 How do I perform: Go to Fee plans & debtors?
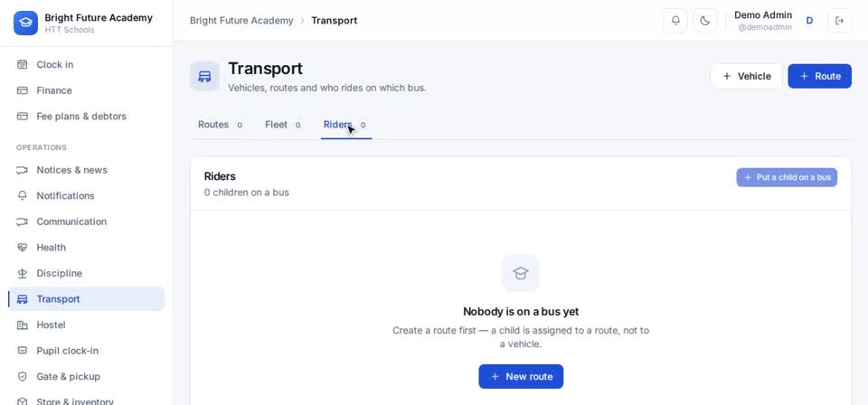point(87,117)
